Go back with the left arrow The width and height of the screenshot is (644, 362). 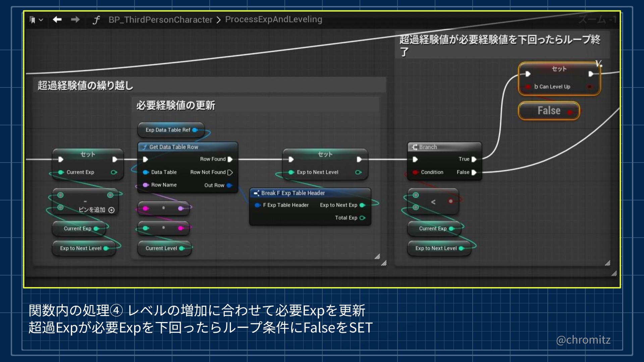pyautogui.click(x=57, y=19)
